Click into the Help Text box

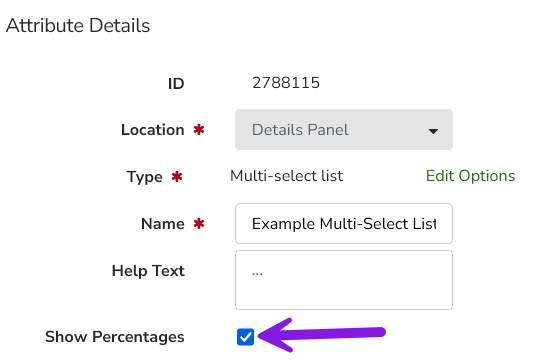344,280
